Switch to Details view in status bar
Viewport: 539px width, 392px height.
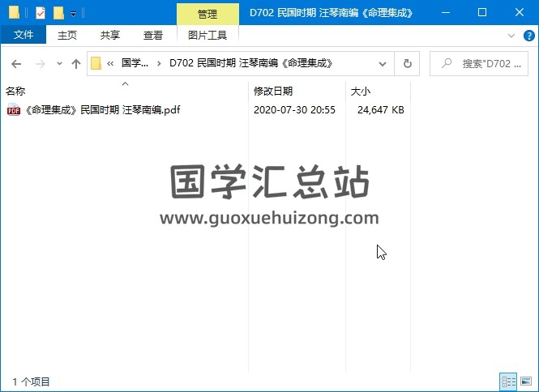tap(509, 381)
